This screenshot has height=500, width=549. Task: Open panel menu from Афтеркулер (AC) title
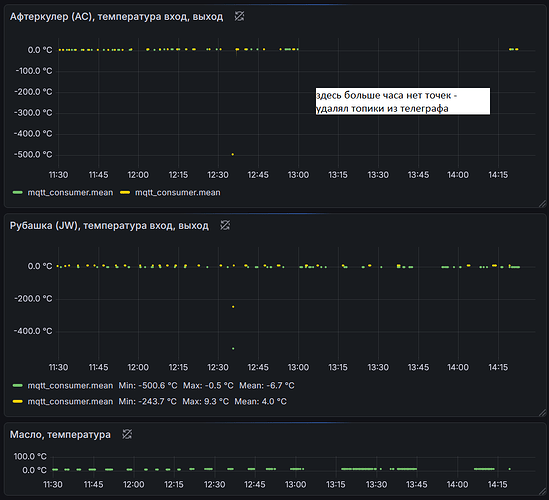(x=116, y=16)
